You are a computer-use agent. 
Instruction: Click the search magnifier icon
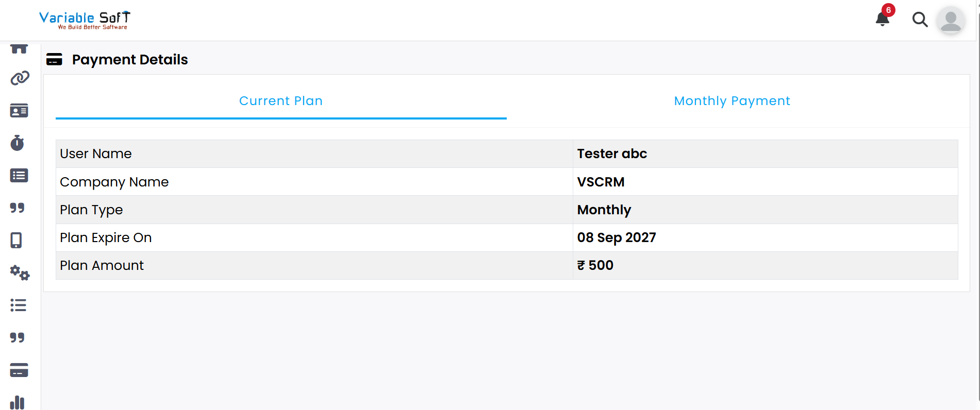pyautogui.click(x=920, y=20)
